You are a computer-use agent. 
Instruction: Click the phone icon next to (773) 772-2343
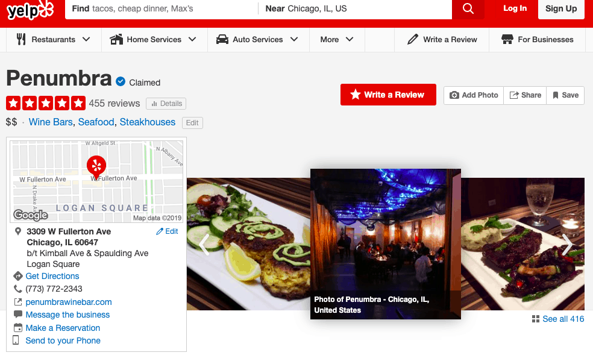pos(17,289)
